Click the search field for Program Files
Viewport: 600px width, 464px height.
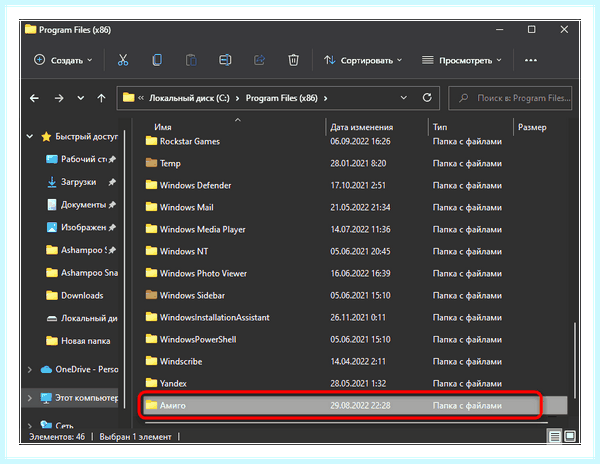coord(510,98)
